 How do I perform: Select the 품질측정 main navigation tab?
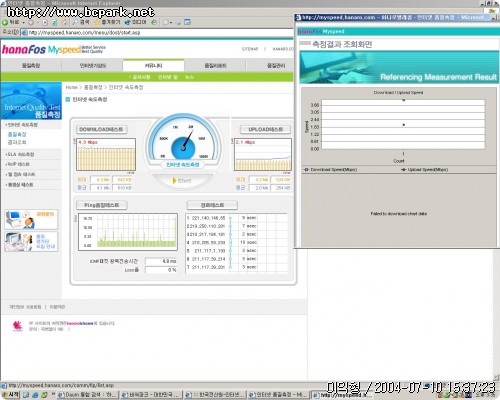click(31, 65)
